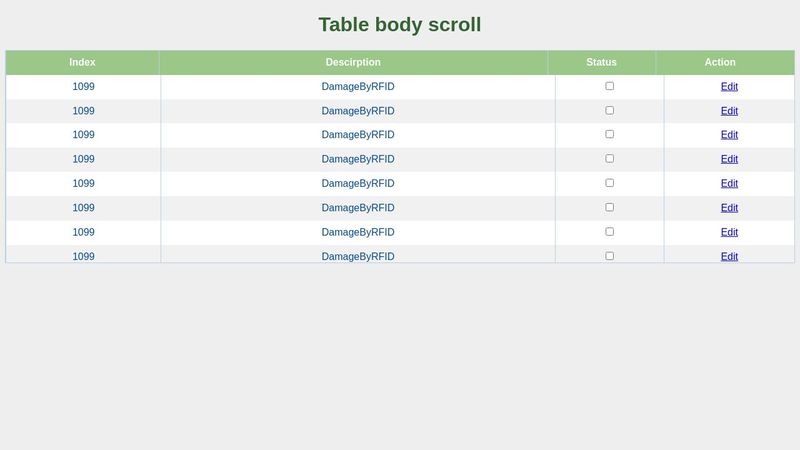Open the Edit link in the sixth row

(x=729, y=208)
